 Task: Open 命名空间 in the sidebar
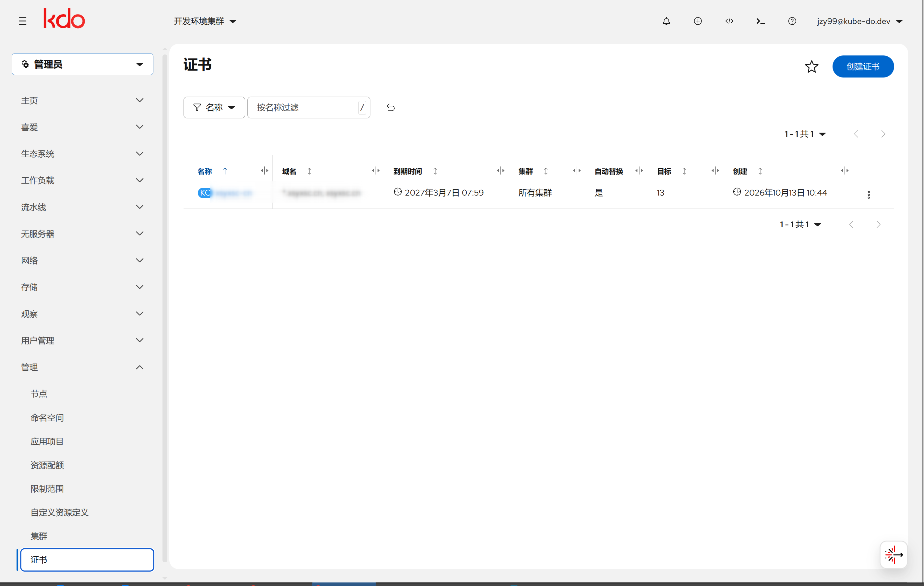click(47, 418)
